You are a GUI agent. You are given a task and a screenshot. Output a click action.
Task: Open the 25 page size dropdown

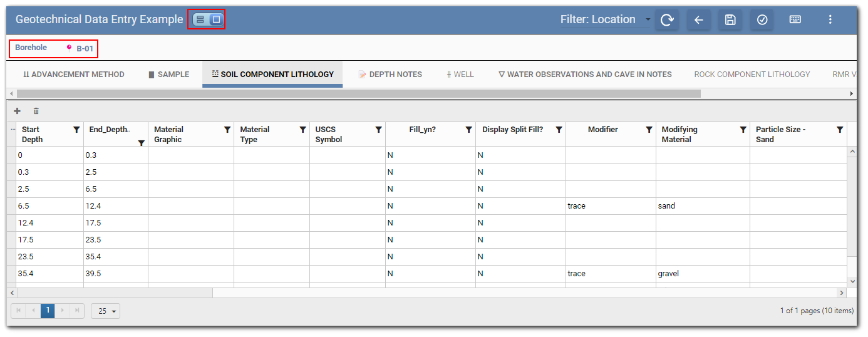coord(105,311)
